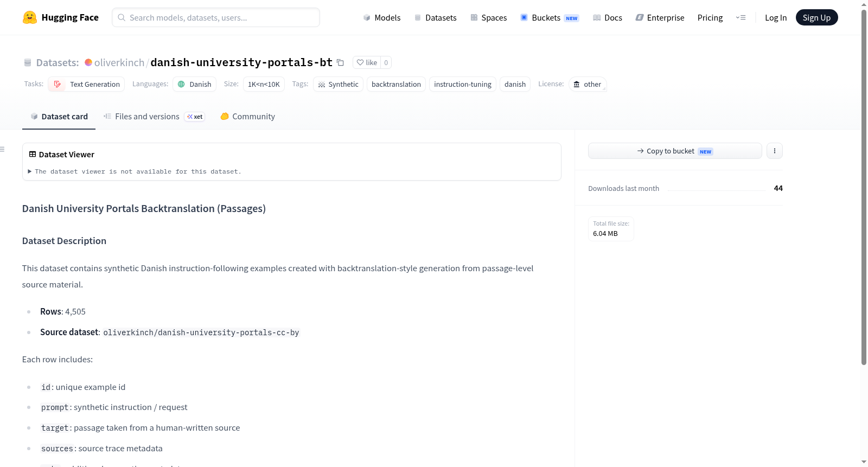Image resolution: width=868 pixels, height=467 pixels.
Task: Click the Dataset card cube icon
Action: point(34,117)
